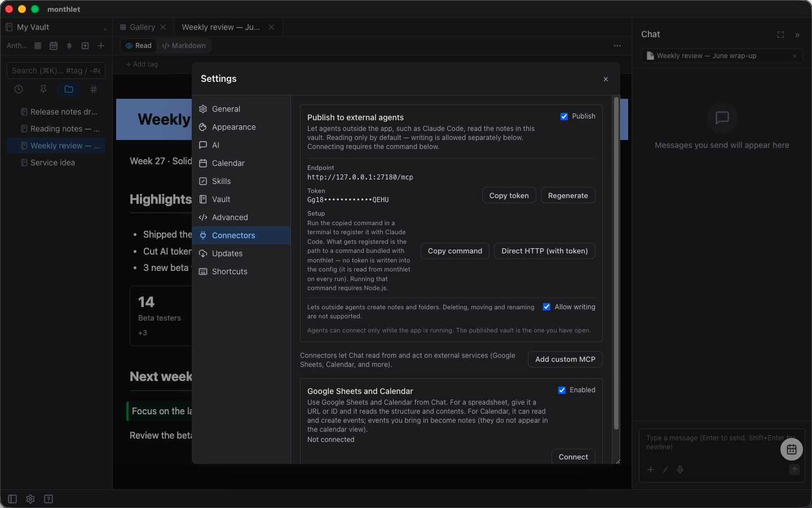This screenshot has width=812, height=508.
Task: Close the Gallery tab
Action: pos(163,27)
